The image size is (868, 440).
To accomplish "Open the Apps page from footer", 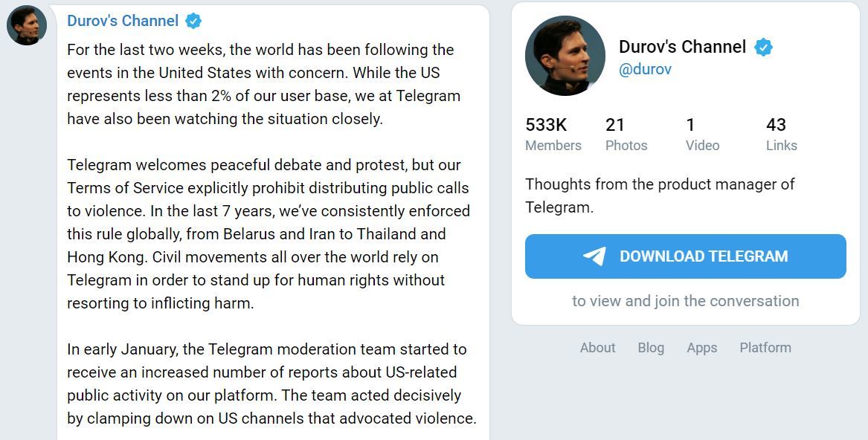I will pos(701,347).
